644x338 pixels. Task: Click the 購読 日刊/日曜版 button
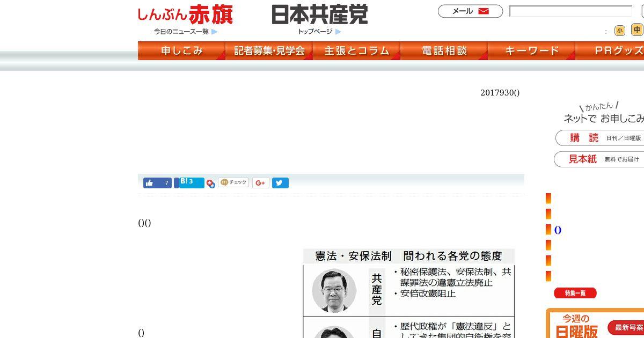tap(599, 138)
